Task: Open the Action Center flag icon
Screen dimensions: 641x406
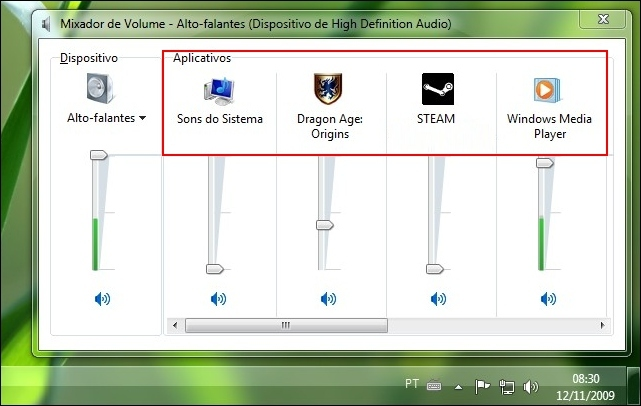Action: click(482, 386)
